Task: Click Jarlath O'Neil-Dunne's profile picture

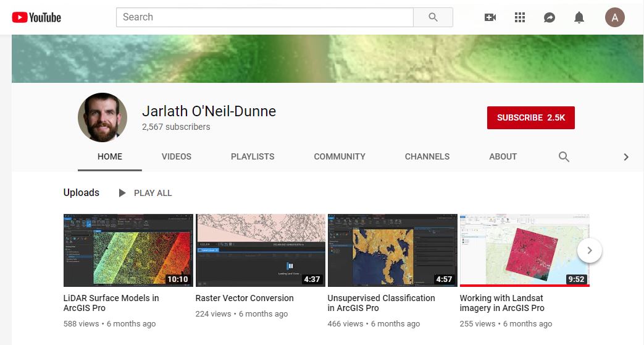Action: (102, 117)
